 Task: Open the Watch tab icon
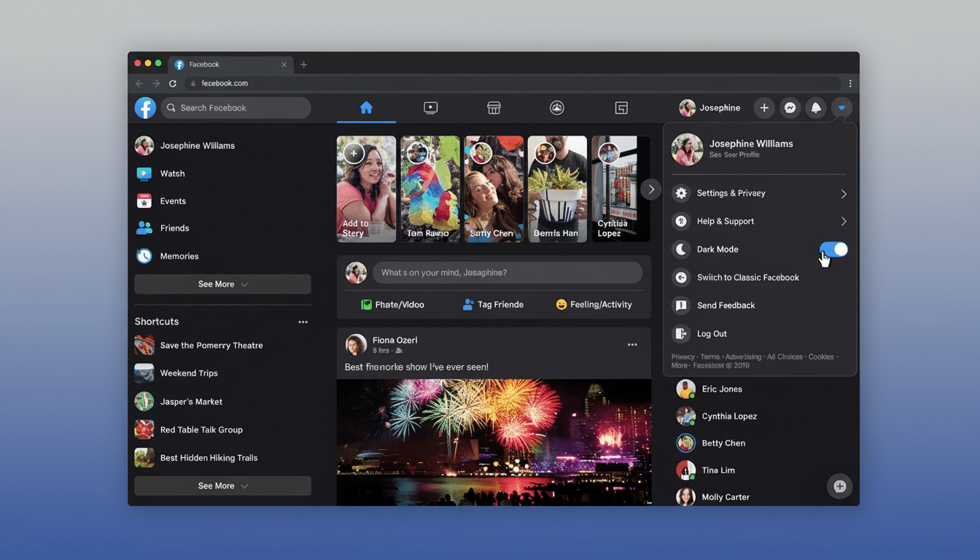pos(430,107)
